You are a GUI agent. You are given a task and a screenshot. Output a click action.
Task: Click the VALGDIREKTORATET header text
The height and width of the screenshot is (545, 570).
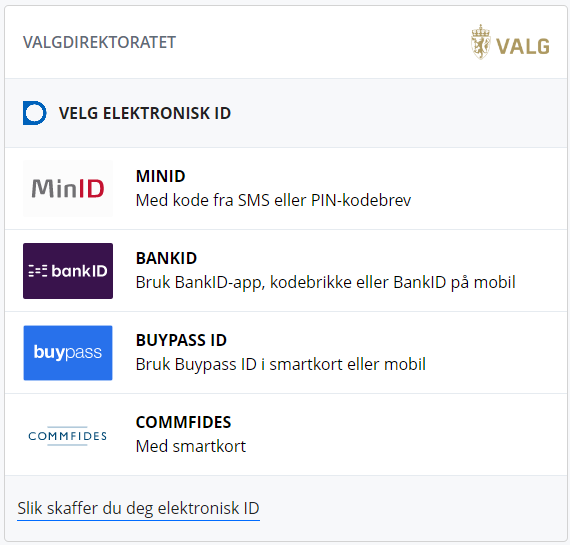pos(99,42)
